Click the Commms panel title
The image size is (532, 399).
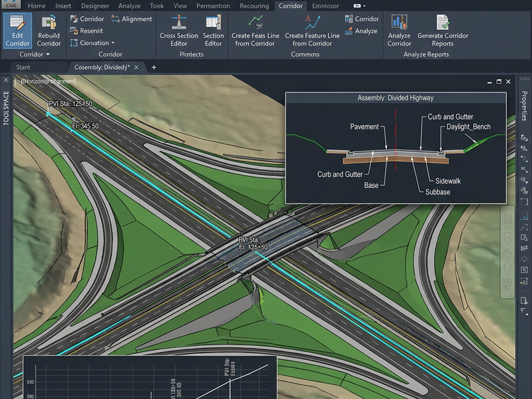pos(305,54)
